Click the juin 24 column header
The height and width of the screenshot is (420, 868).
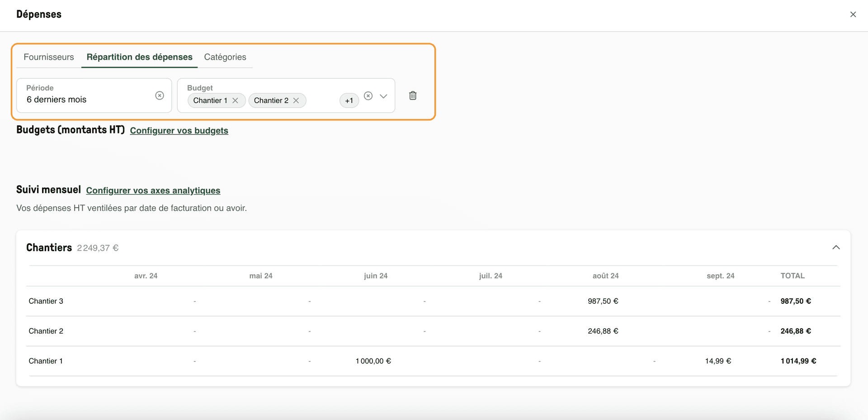click(x=376, y=276)
